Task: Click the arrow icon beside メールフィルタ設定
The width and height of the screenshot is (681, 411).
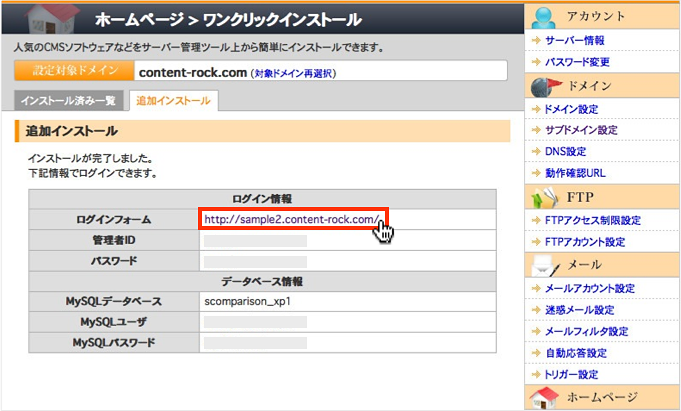Action: click(x=536, y=331)
